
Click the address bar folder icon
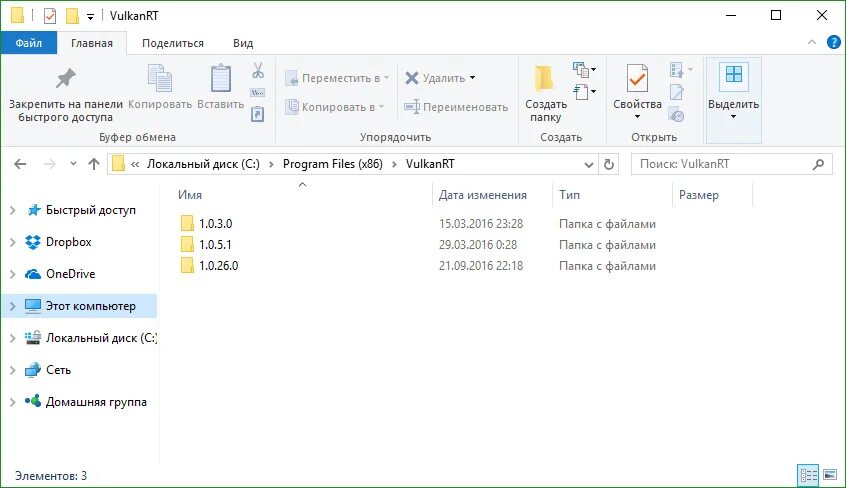tap(118, 164)
